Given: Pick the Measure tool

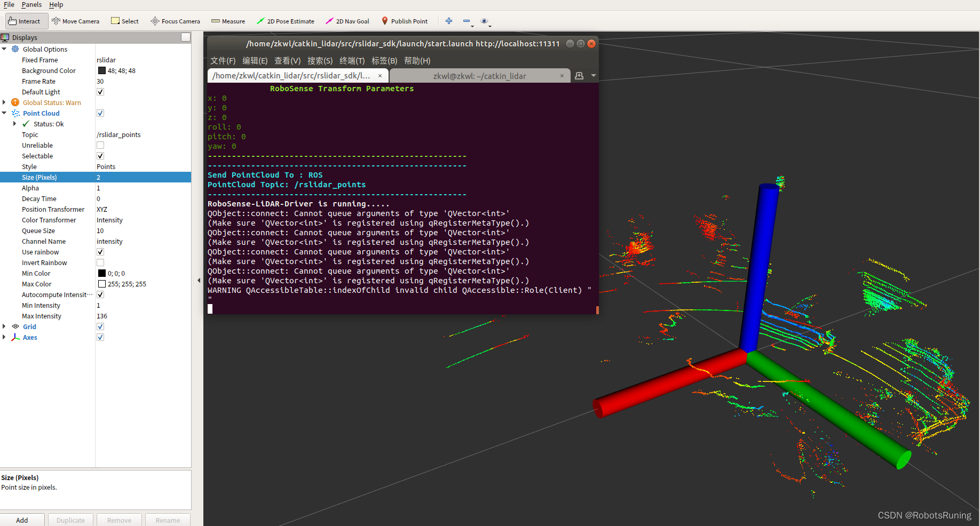Looking at the screenshot, I should (x=228, y=21).
